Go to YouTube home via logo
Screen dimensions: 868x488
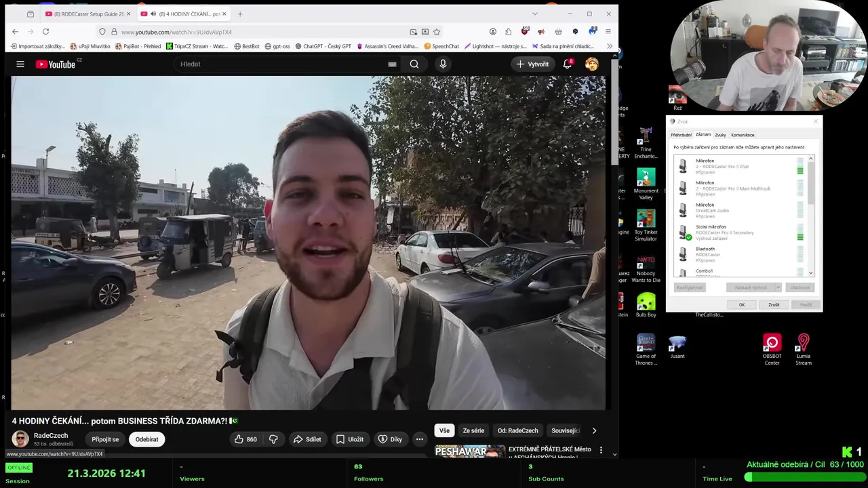[56, 64]
